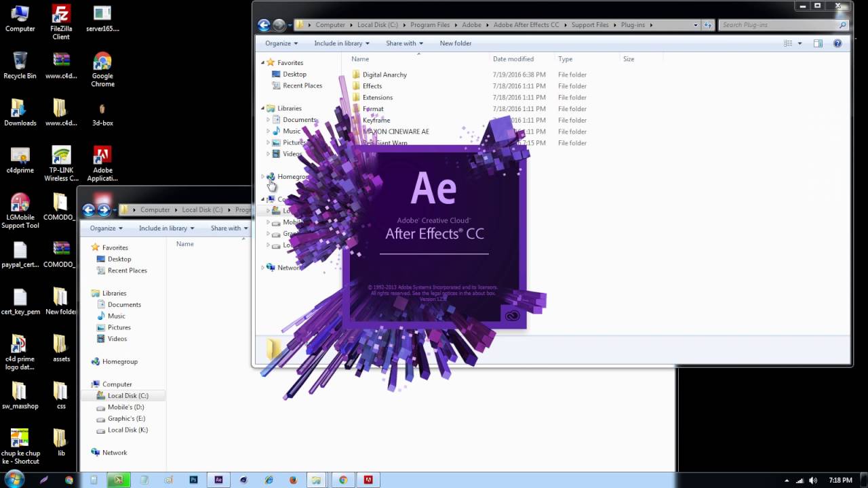This screenshot has height=488, width=868.
Task: Open Explorer help in Plug-ins window
Action: (837, 43)
